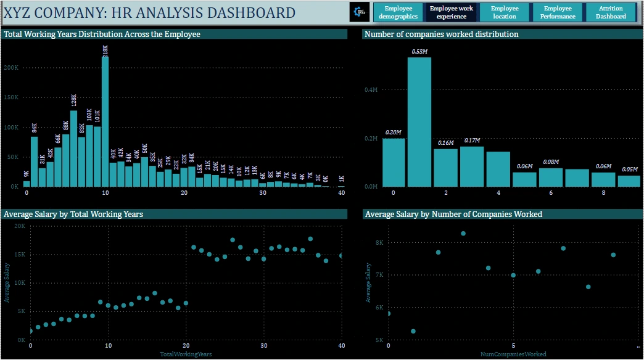
Task: Select the salary data point at 0 total working years
Action: 31,331
